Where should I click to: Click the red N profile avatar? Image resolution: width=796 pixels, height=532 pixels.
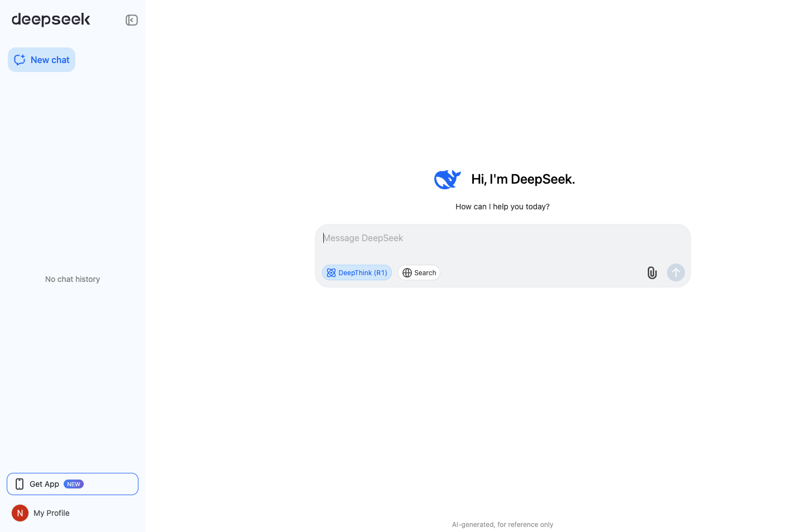[20, 513]
